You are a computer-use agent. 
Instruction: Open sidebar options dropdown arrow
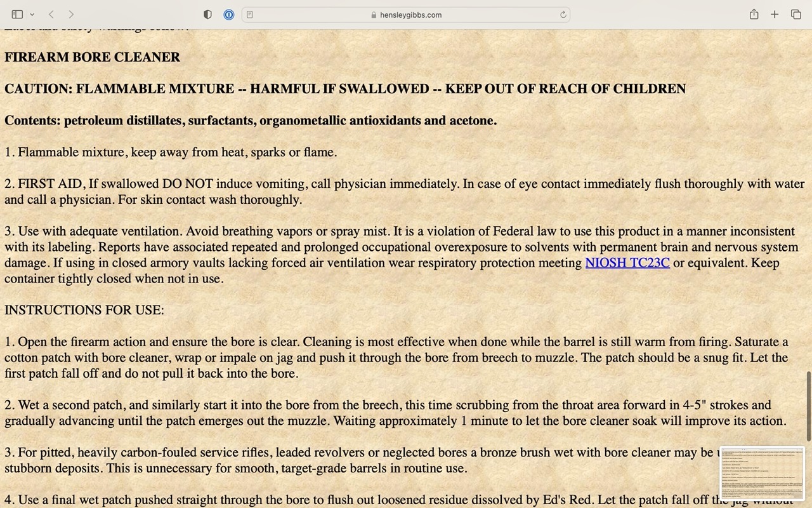coord(32,15)
